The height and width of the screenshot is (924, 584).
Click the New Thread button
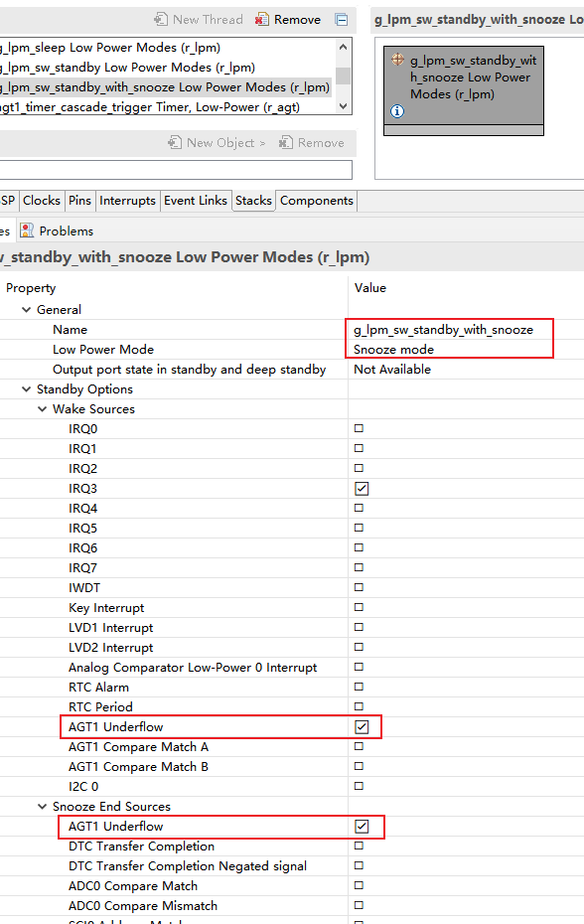click(198, 20)
